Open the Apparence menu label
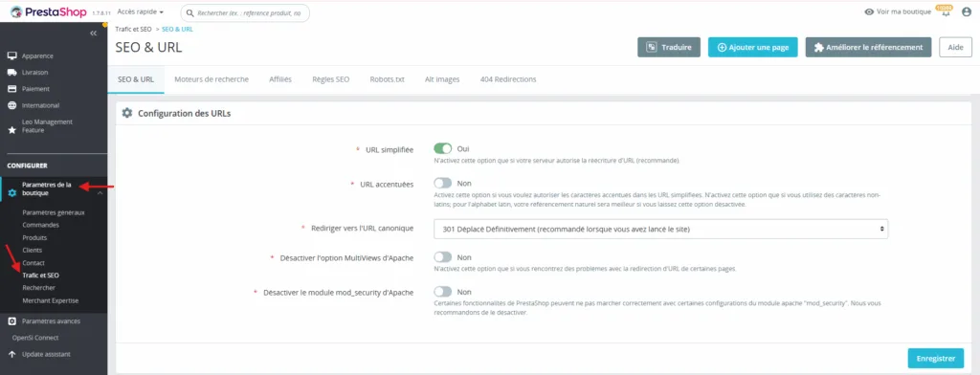The image size is (980, 375). pyautogui.click(x=37, y=55)
